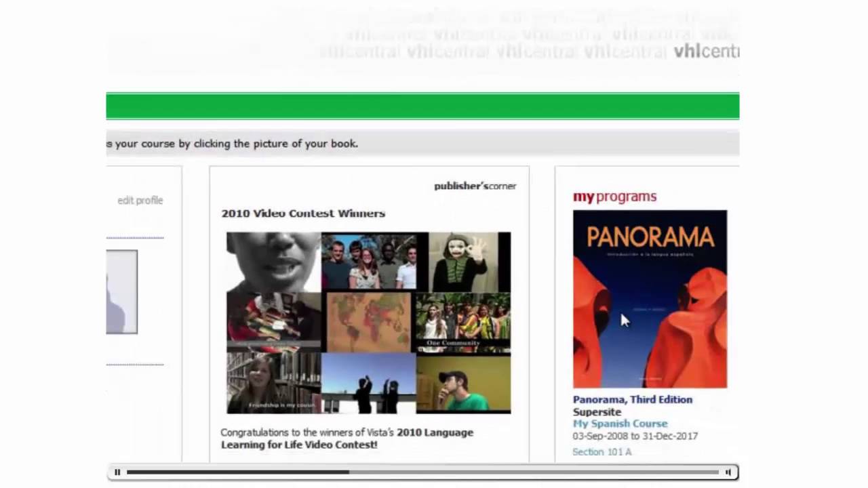
Task: Click the 'clicking the picture of your book' instruction
Action: pos(276,144)
